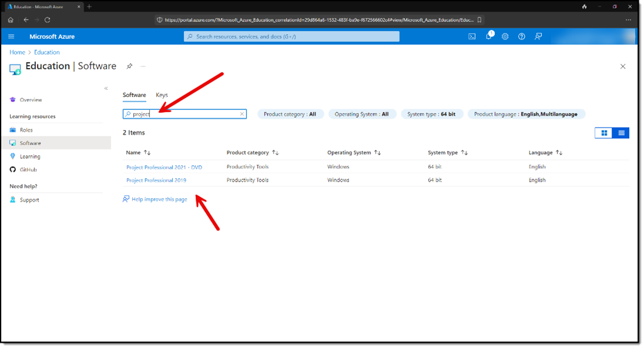Open the Operating System filter
Image resolution: width=644 pixels, height=348 pixels.
tap(361, 114)
